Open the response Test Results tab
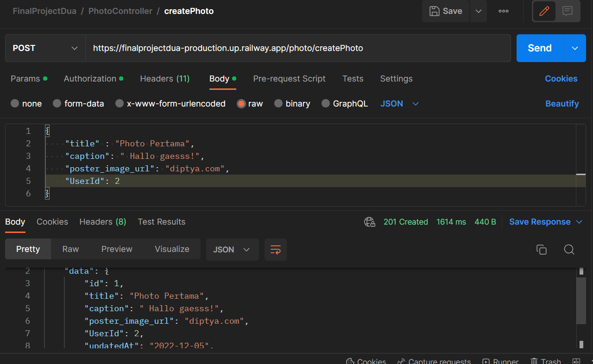 [x=162, y=222]
